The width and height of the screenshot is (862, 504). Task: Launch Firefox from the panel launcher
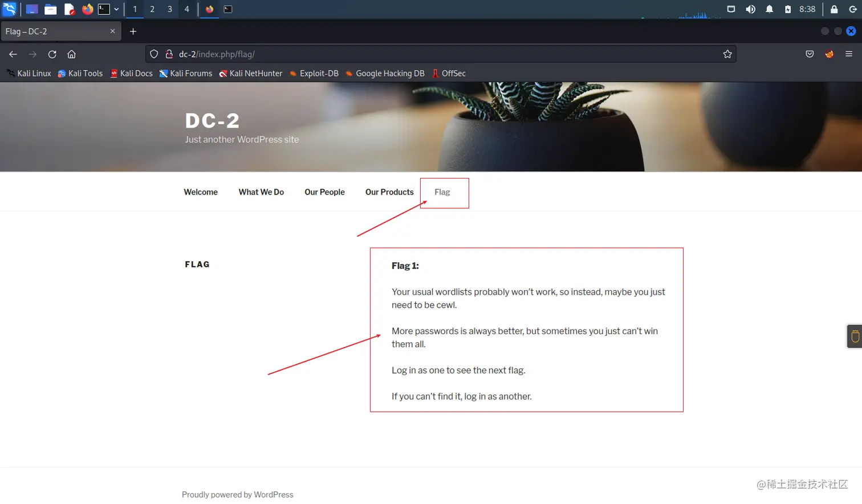(x=87, y=9)
